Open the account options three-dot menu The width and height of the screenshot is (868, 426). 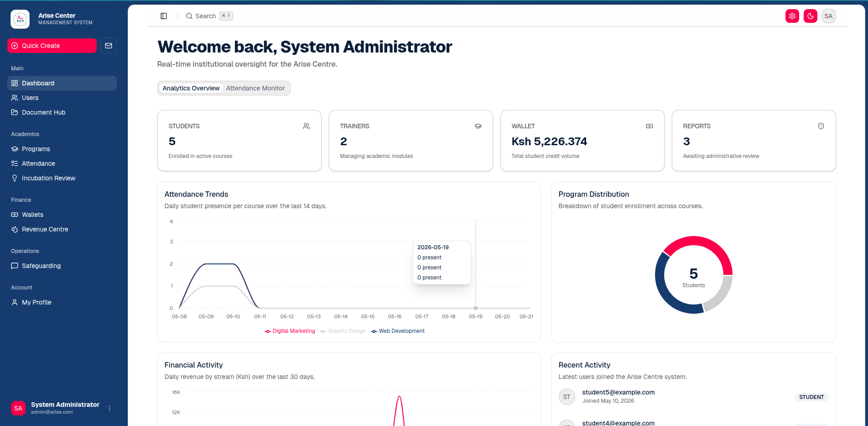pos(109,408)
